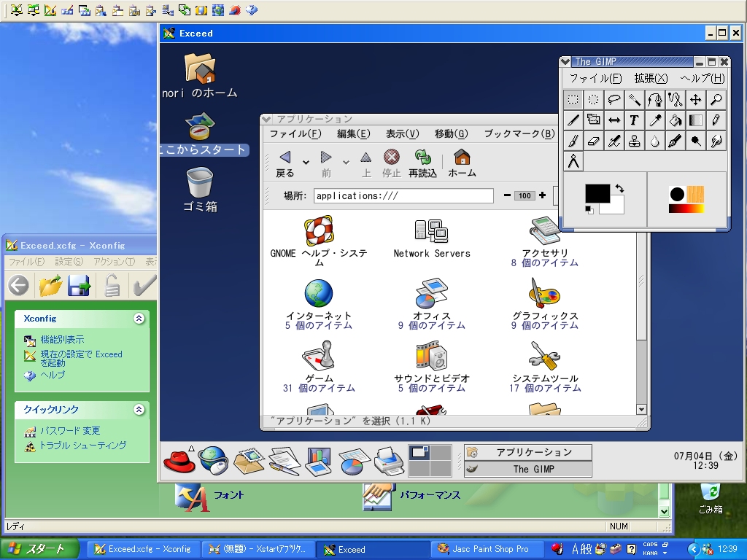This screenshot has width=747, height=560.
Task: Open GIMP 拡張(X) menu
Action: coord(651,78)
